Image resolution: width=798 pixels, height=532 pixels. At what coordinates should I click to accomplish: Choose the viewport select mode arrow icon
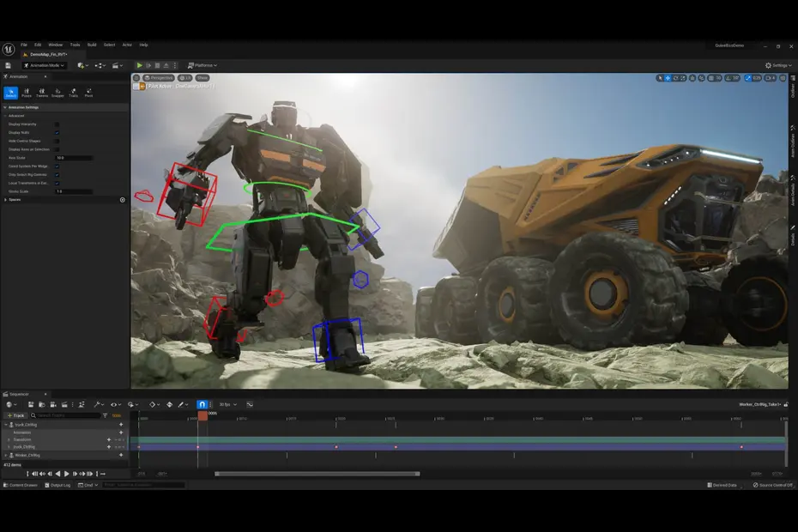660,78
